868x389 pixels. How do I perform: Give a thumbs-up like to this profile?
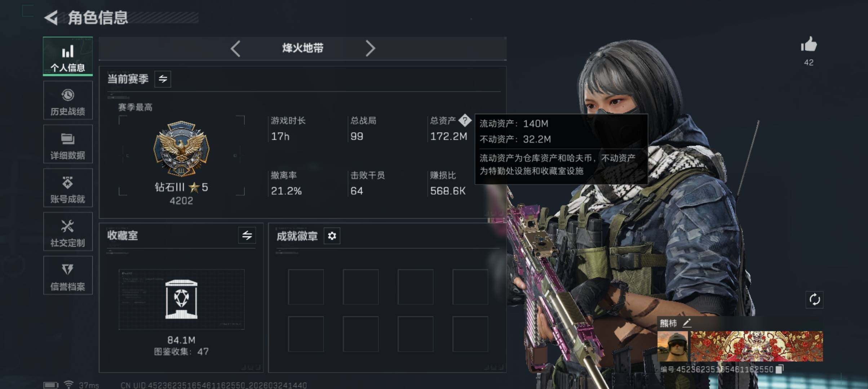[809, 45]
